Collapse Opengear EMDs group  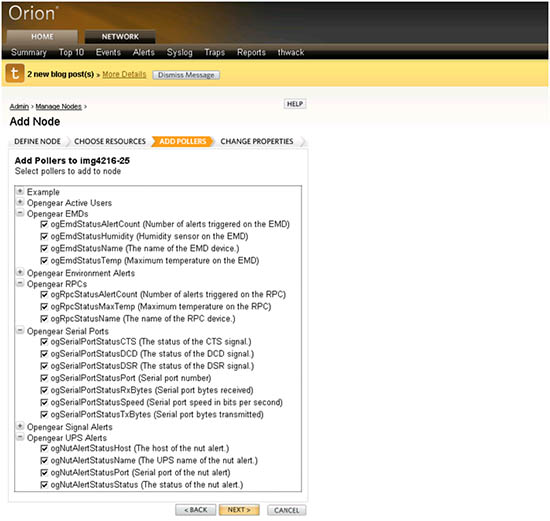[x=20, y=213]
